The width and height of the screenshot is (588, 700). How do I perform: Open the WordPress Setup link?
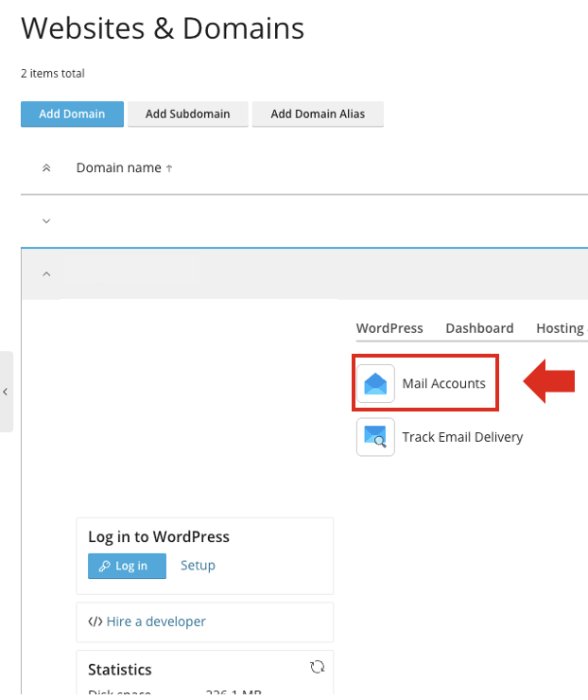tap(198, 566)
